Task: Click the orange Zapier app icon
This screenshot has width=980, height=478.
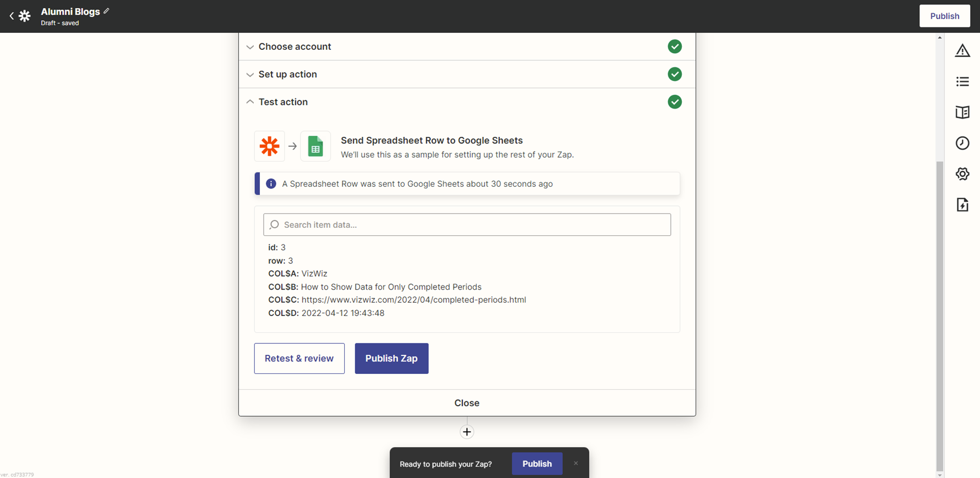Action: [x=270, y=146]
